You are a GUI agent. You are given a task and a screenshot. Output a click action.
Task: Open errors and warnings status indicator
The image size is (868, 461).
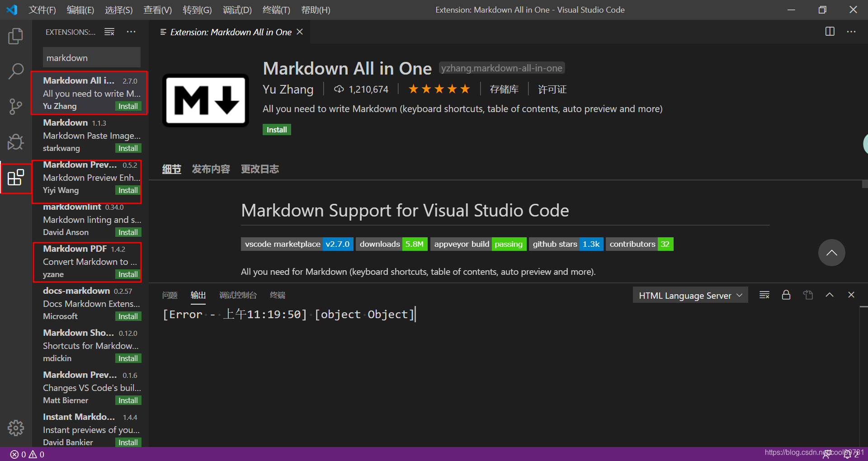click(x=27, y=454)
